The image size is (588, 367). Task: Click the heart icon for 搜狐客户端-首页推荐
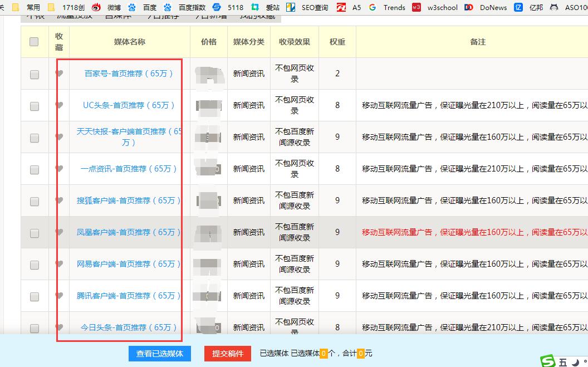[x=59, y=200]
